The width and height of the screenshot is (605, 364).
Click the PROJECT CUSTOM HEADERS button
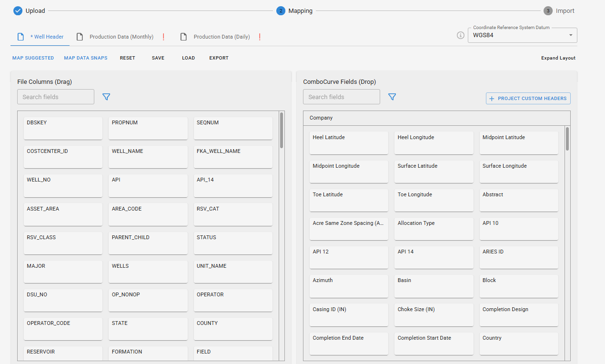[528, 98]
